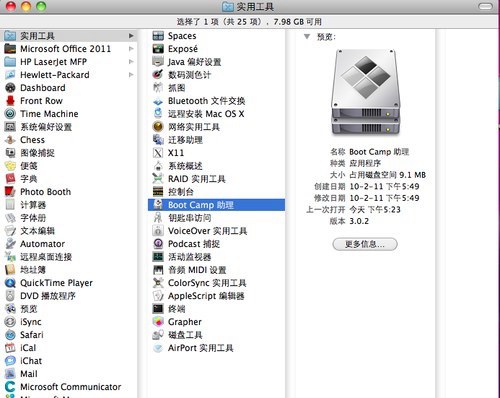Select 远程安装 Mac OS X
500x398 pixels.
(x=216, y=114)
